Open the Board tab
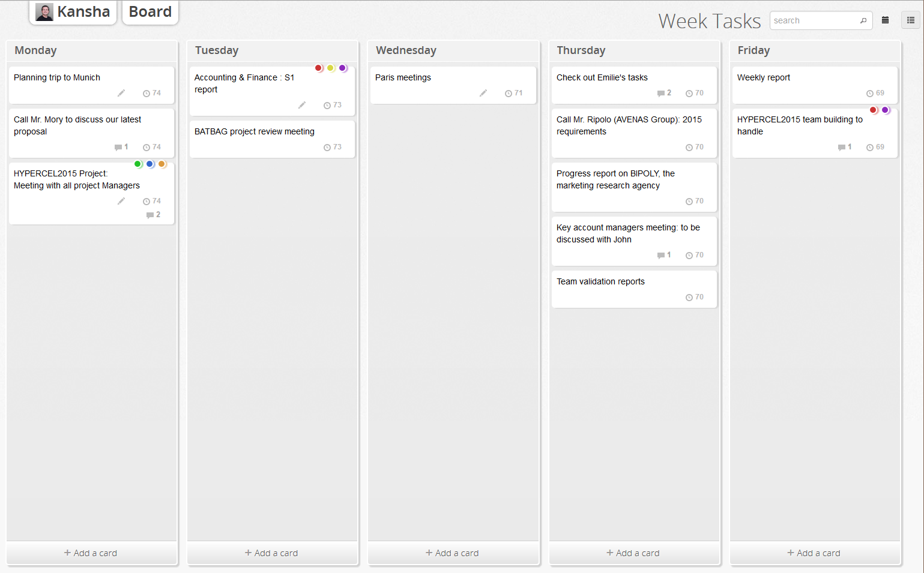 click(150, 12)
